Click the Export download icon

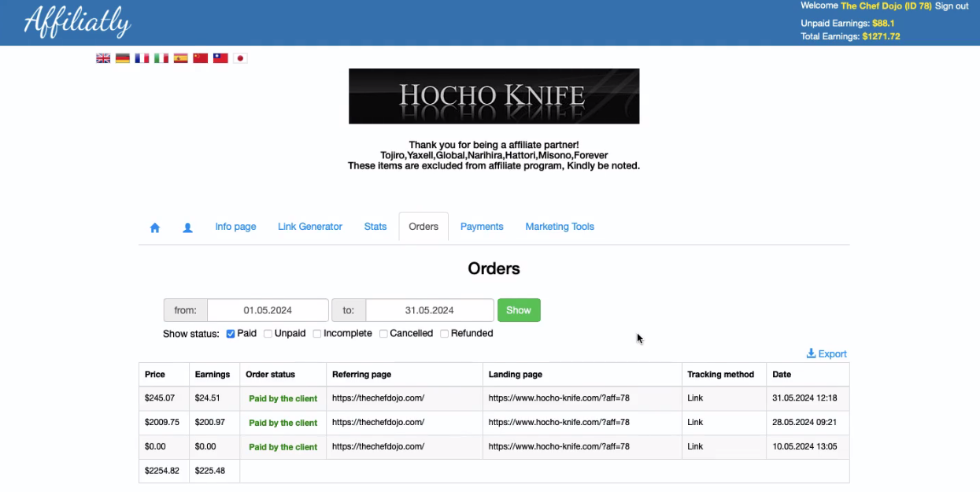tap(812, 353)
